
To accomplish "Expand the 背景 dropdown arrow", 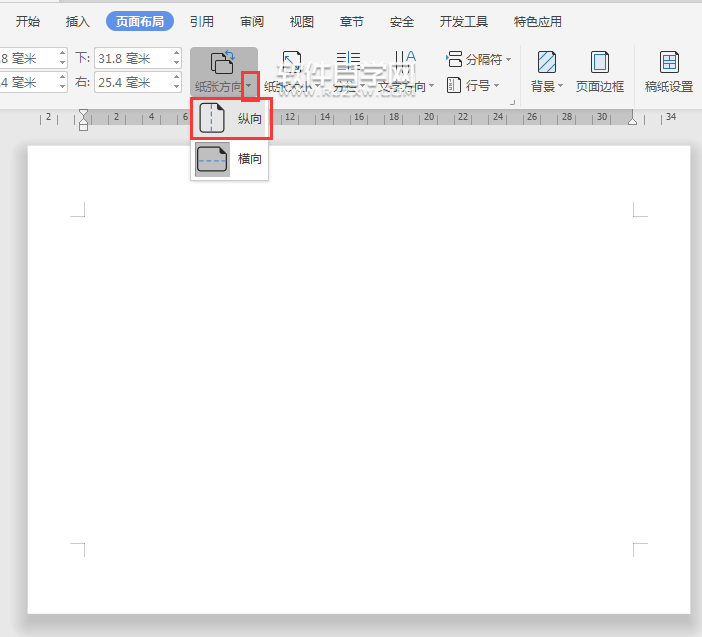I will (560, 86).
